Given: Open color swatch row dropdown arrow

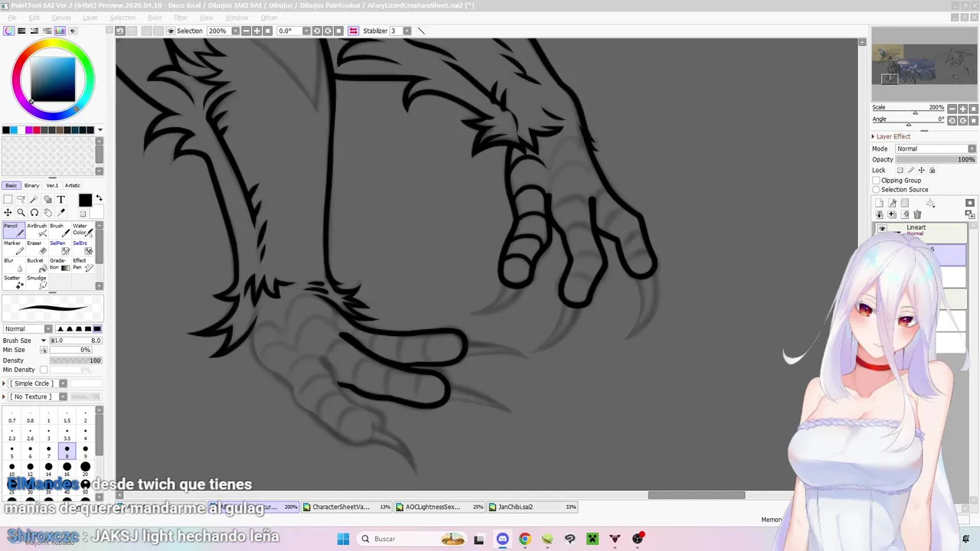Looking at the screenshot, I should 100,130.
